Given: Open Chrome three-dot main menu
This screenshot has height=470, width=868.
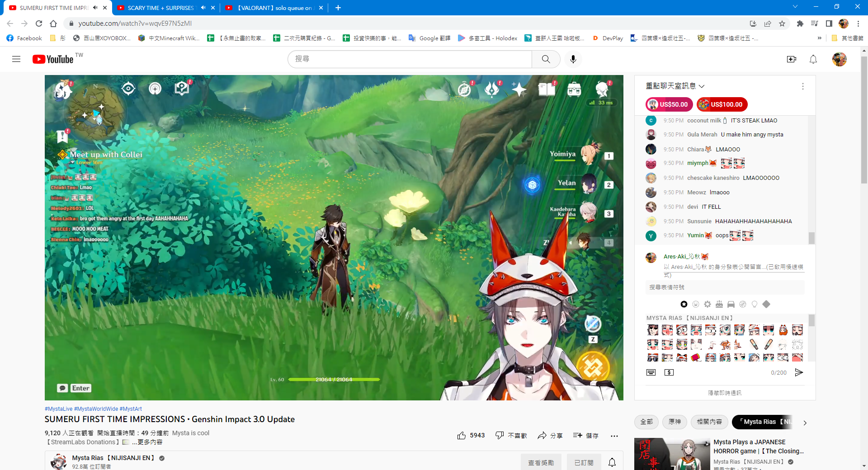Looking at the screenshot, I should (x=858, y=23).
